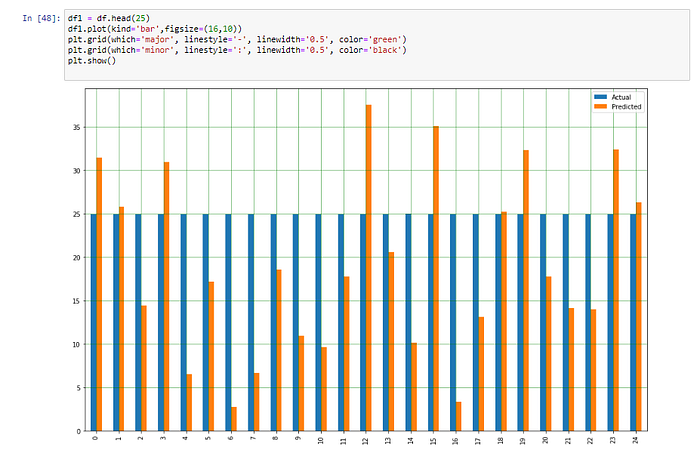Screen dimensions: 700x450
Task: Click the x-axis tick label 0
Action: 96,438
